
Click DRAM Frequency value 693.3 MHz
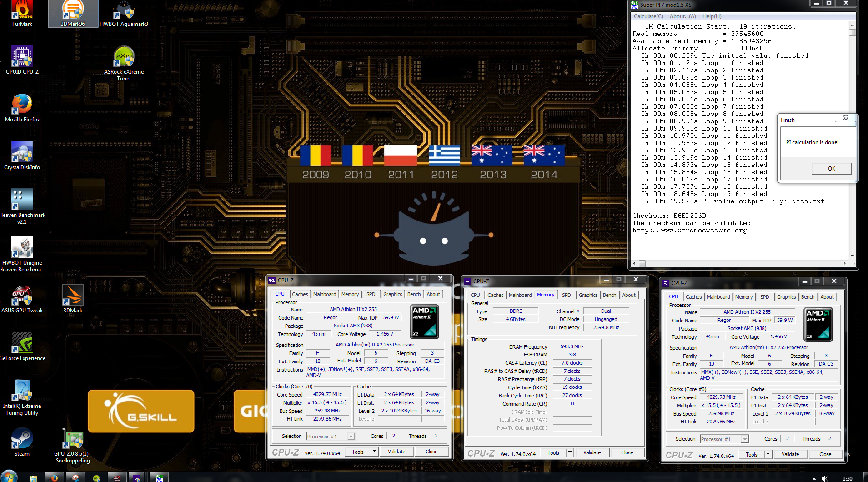click(572, 346)
